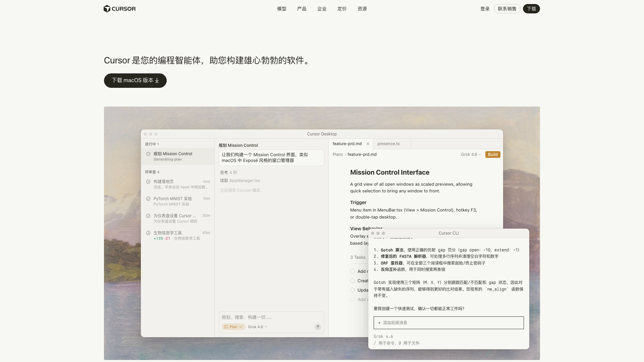Close the feature-prd.md tab
Screen dimensions: 644x362
368,144
